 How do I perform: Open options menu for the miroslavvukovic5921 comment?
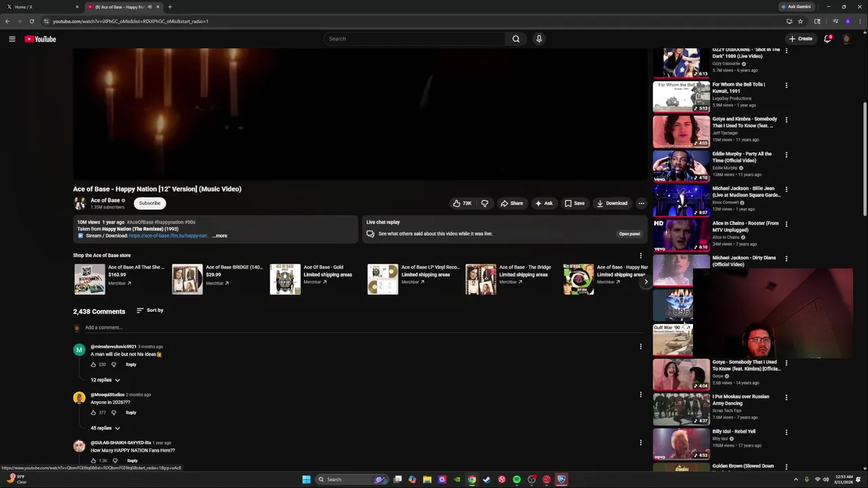point(640,346)
